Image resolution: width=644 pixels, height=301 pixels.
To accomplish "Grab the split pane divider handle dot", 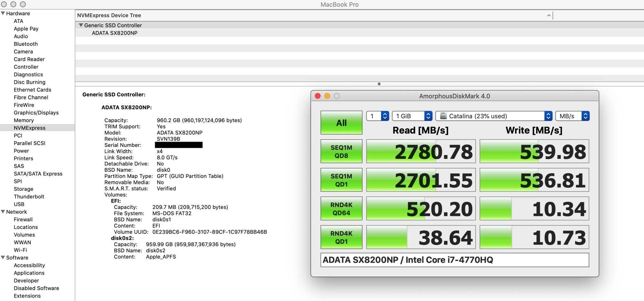I will [x=379, y=84].
